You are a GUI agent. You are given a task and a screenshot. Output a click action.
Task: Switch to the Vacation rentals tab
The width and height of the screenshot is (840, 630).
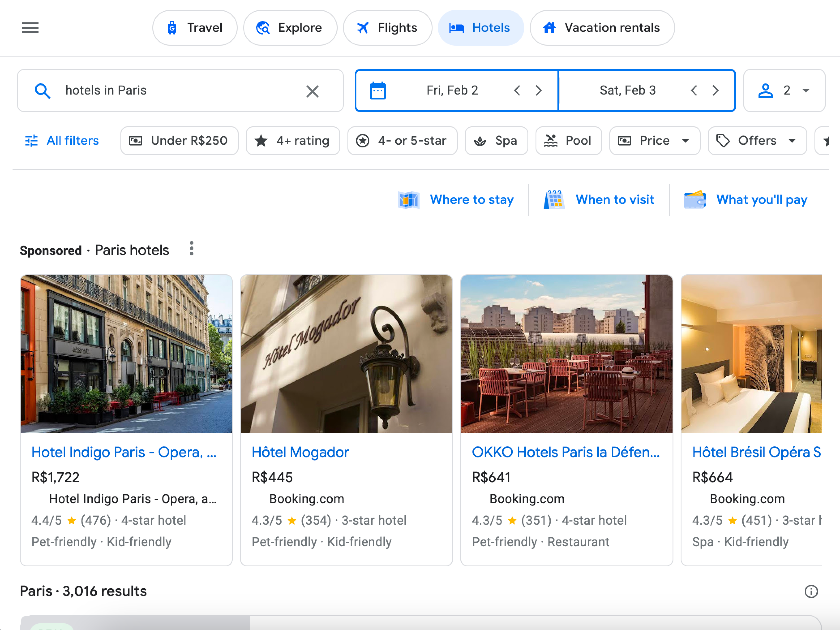(x=602, y=28)
